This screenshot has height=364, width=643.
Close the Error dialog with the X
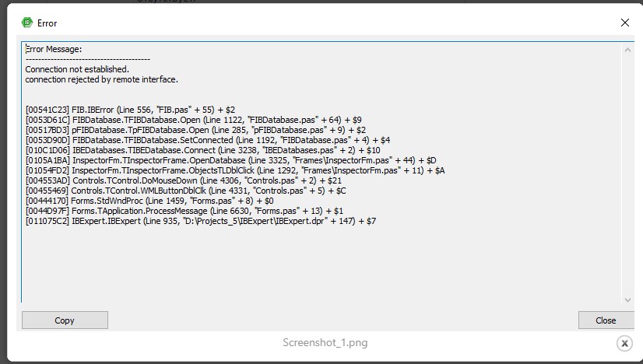click(x=624, y=23)
